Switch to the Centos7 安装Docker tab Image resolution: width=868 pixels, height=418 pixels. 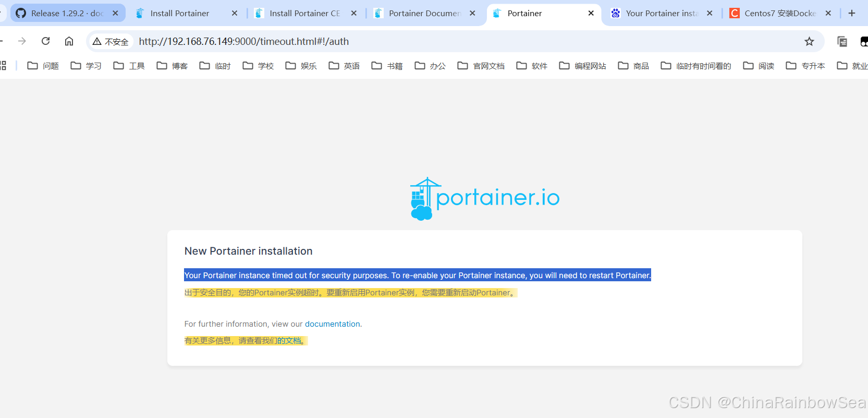(x=780, y=13)
